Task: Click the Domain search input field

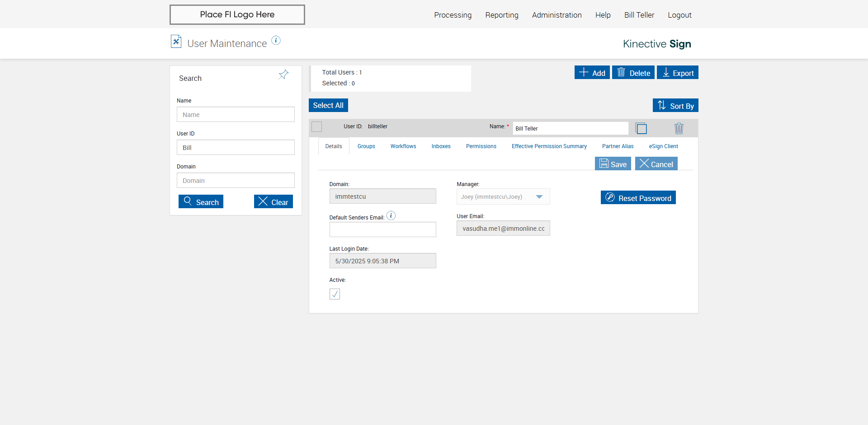Action: click(236, 180)
